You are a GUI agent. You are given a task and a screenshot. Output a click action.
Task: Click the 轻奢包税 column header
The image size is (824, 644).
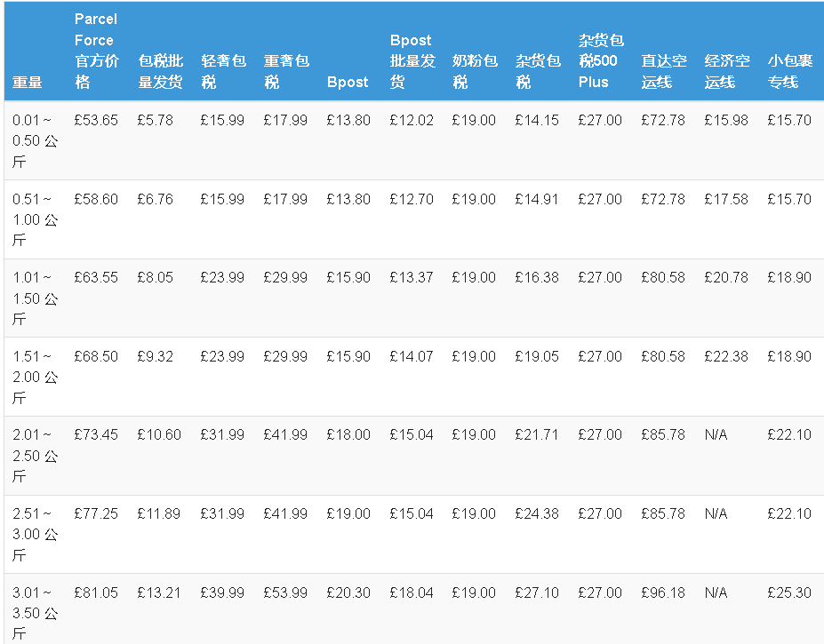coord(222,71)
